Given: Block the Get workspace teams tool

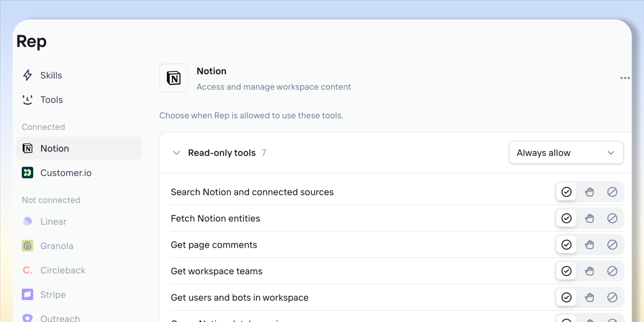Looking at the screenshot, I should (612, 271).
